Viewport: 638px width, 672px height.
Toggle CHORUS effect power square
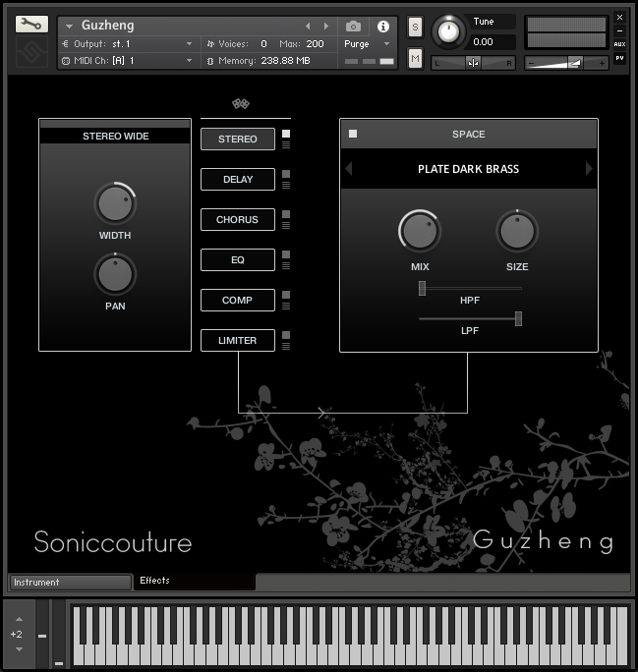[x=286, y=214]
